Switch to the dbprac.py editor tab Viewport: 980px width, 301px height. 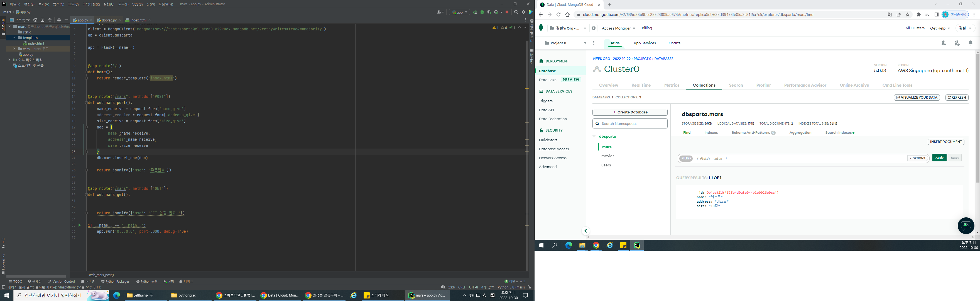(x=109, y=20)
